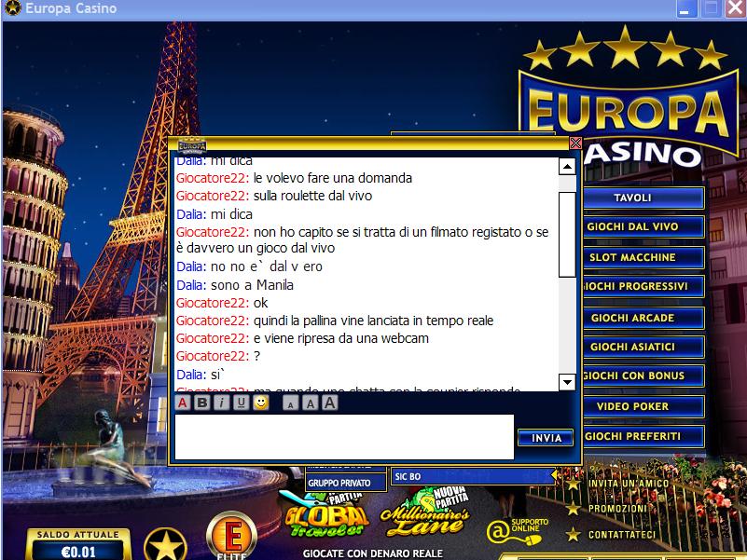Screen dimensions: 747x560
Task: Open the Tavoli games menu
Action: point(643,198)
